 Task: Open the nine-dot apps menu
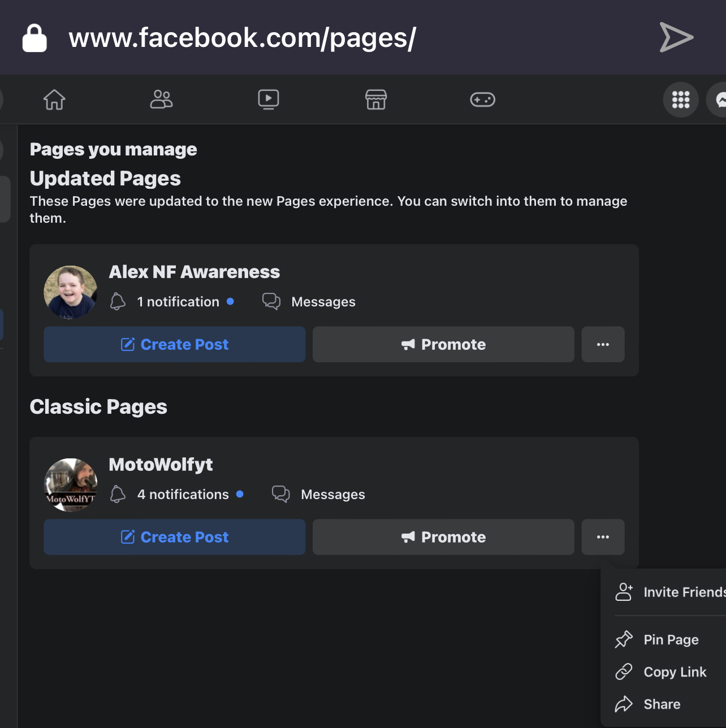coord(680,99)
